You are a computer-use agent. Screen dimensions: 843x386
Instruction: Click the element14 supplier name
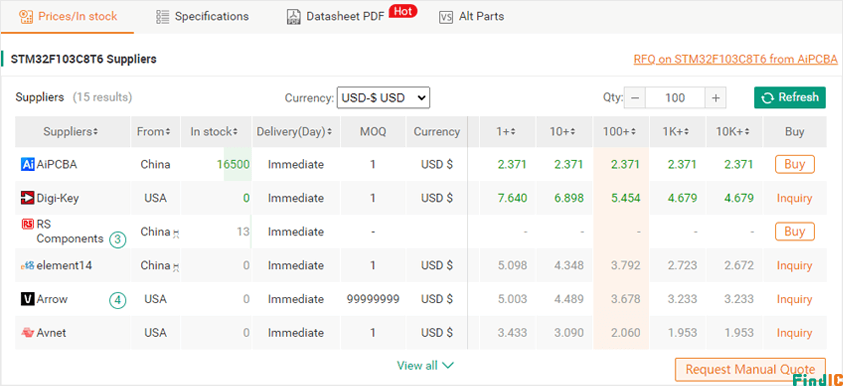(x=64, y=266)
